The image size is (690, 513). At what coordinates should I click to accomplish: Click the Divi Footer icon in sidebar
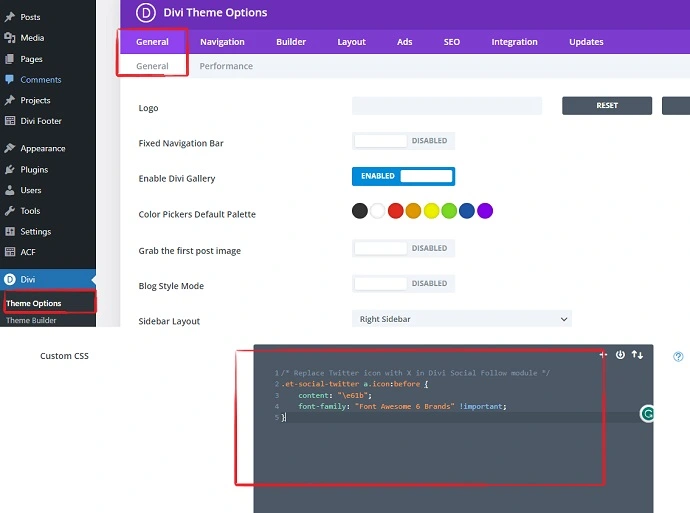point(10,121)
